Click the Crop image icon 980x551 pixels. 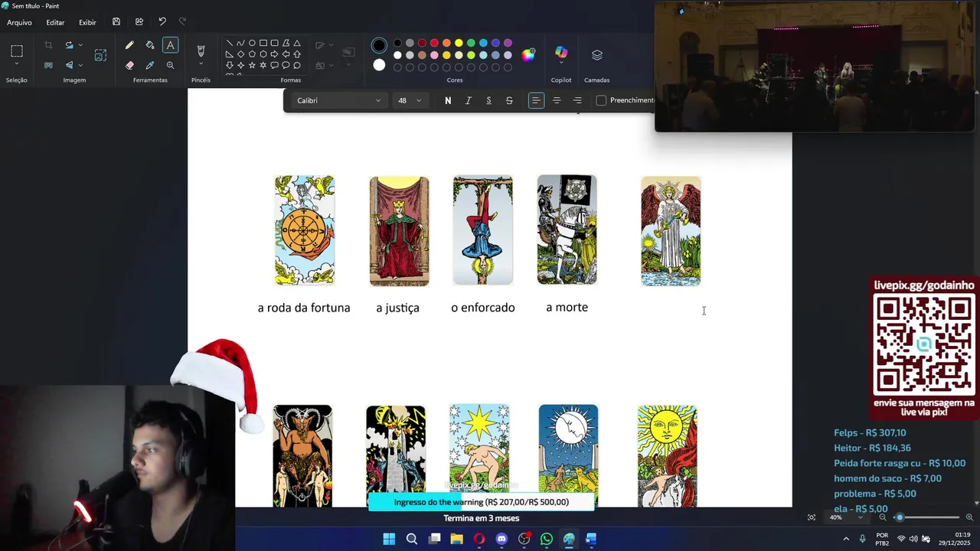click(48, 46)
